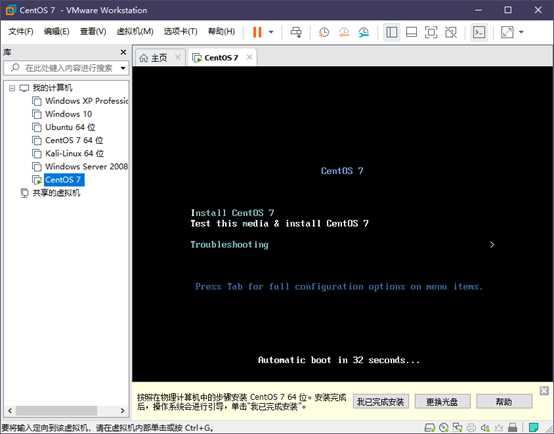This screenshot has width=554, height=434.
Task: Open the 编辑(E) menu
Action: [57, 31]
